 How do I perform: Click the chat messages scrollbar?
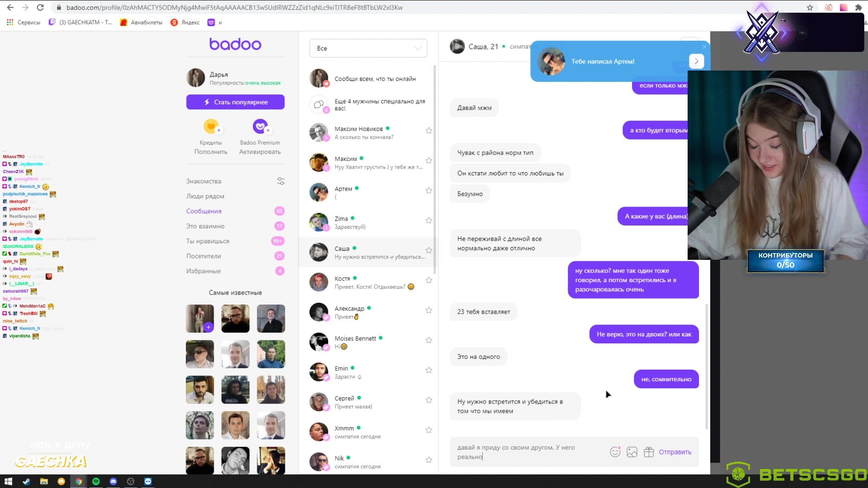(x=706, y=366)
